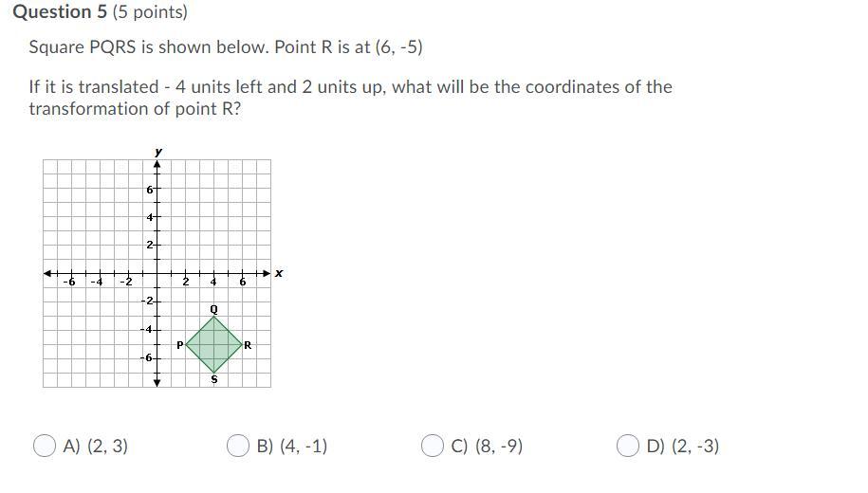Click the answer text B) (4, -1)
This screenshot has height=493, width=868.
click(x=292, y=446)
